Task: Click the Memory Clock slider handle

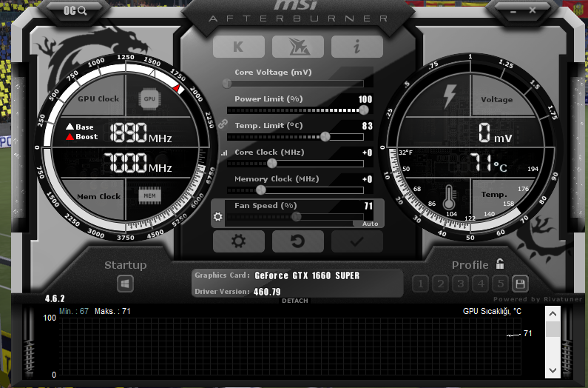Action: (260, 190)
